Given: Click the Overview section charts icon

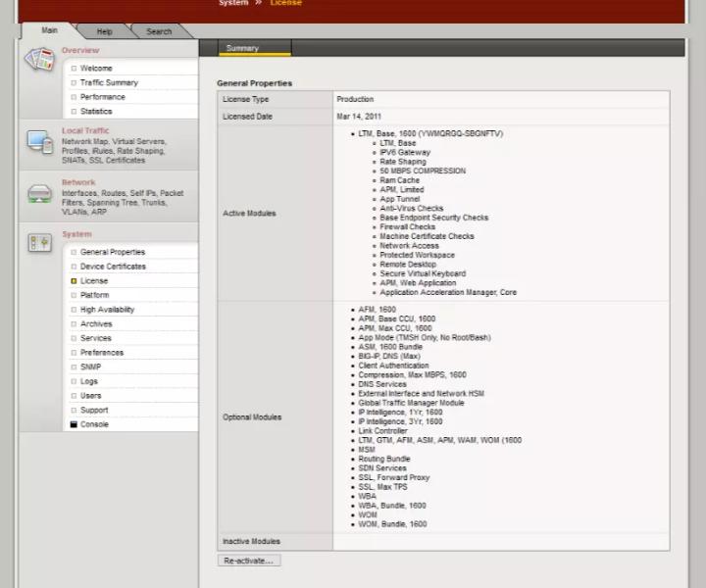Looking at the screenshot, I should [39, 60].
